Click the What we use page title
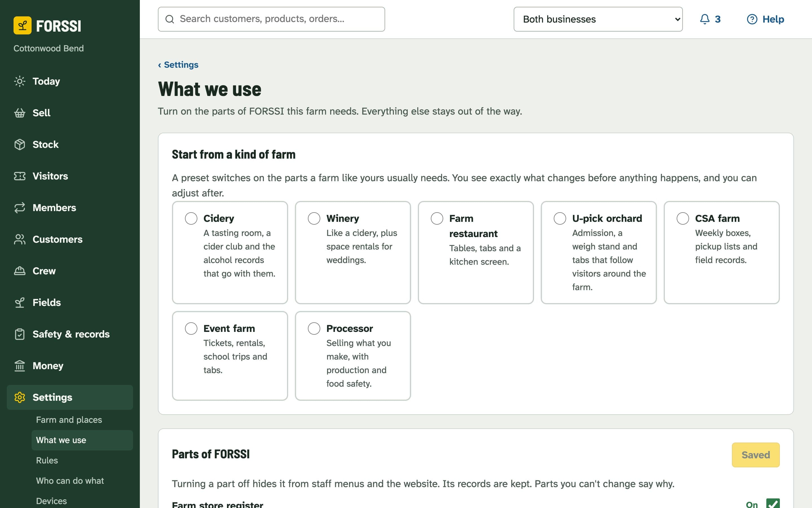The height and width of the screenshot is (508, 812). click(210, 89)
